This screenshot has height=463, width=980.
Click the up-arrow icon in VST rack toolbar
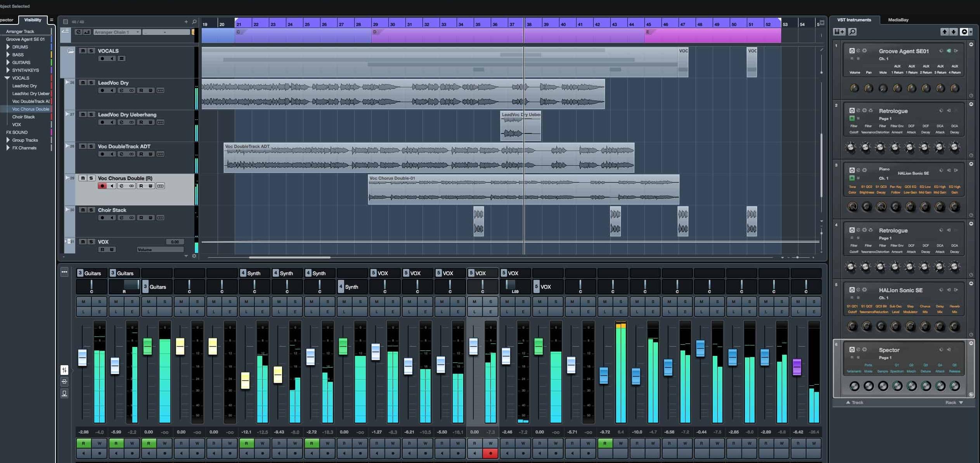pyautogui.click(x=944, y=32)
